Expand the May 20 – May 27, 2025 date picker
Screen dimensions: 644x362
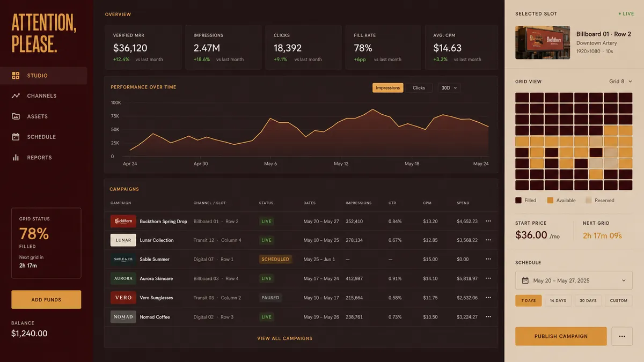click(574, 280)
